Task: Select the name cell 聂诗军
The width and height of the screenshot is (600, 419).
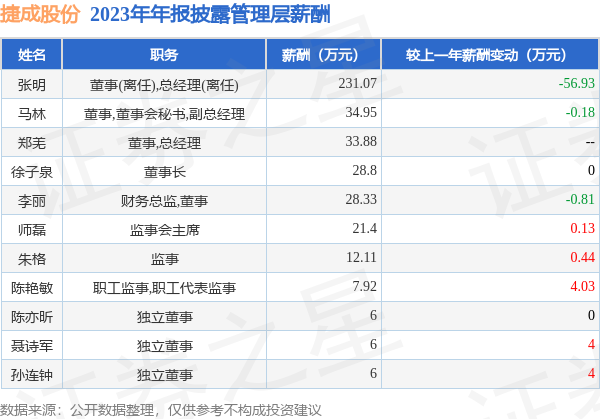Action: pos(31,346)
